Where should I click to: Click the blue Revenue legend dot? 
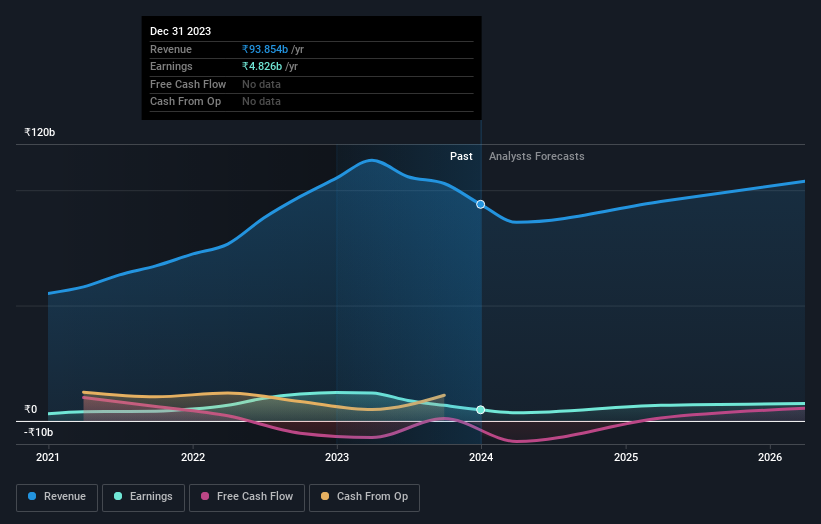click(x=32, y=496)
